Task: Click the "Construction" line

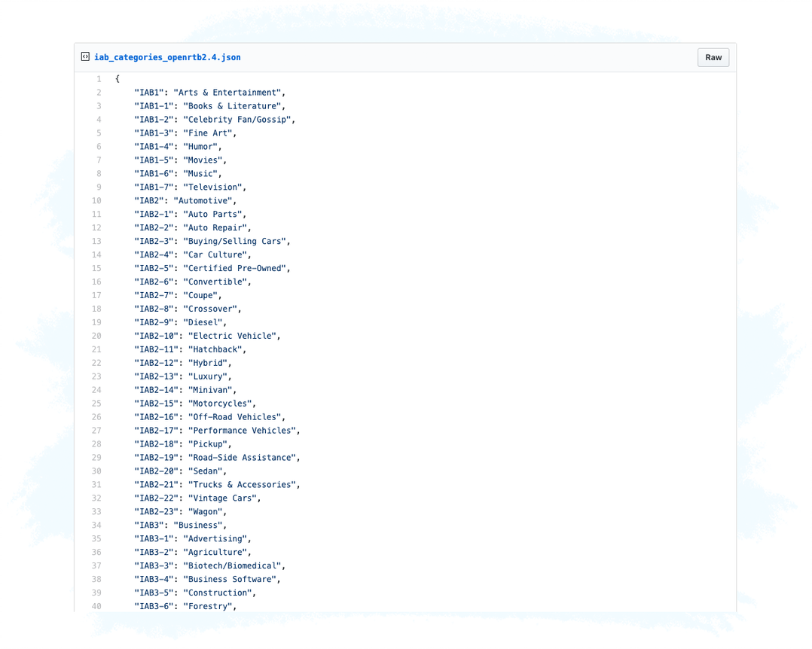Action: (x=195, y=593)
